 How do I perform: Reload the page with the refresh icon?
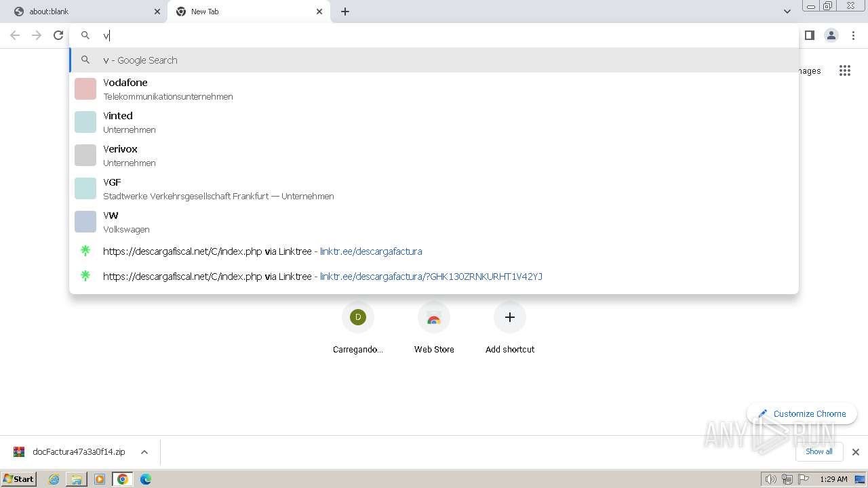tap(58, 35)
